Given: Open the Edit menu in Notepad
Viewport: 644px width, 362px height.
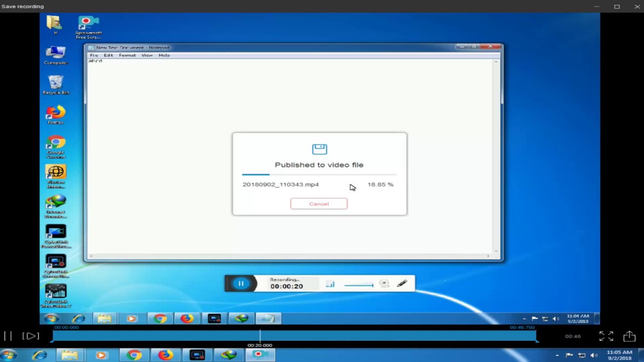Looking at the screenshot, I should 108,55.
